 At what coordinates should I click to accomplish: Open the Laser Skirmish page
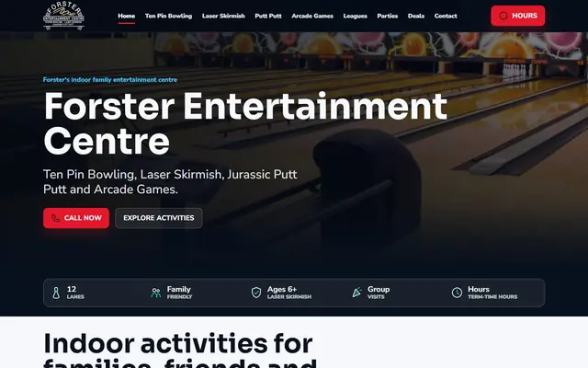[x=223, y=16]
